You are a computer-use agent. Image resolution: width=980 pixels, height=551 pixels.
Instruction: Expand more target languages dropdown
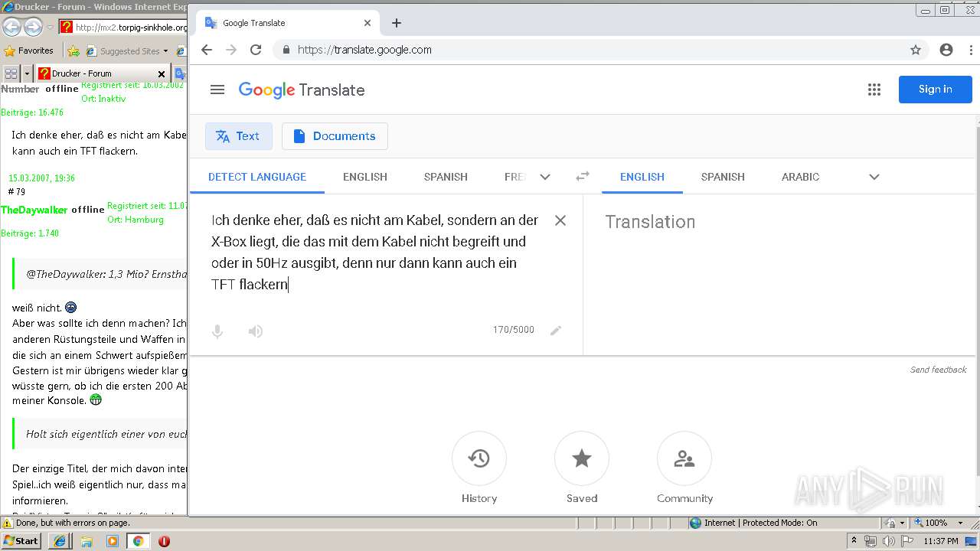(x=874, y=177)
